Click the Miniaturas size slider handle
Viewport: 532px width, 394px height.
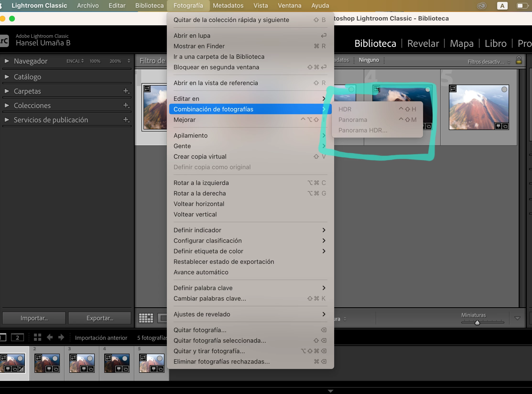pyautogui.click(x=477, y=323)
